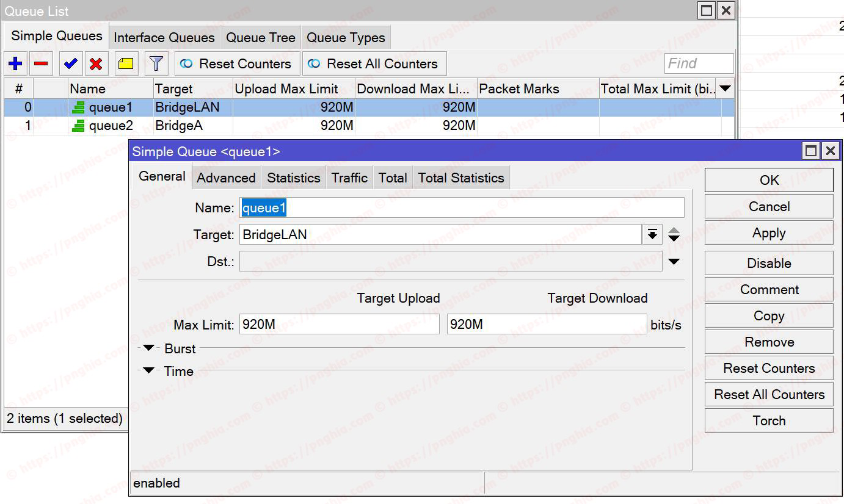Image resolution: width=844 pixels, height=504 pixels.
Task: Click the Dst. input field
Action: click(x=451, y=262)
